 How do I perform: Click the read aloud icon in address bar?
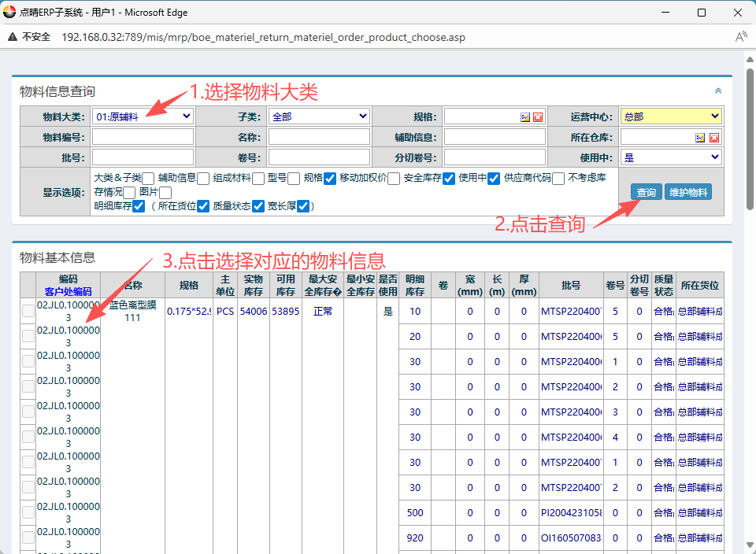740,37
